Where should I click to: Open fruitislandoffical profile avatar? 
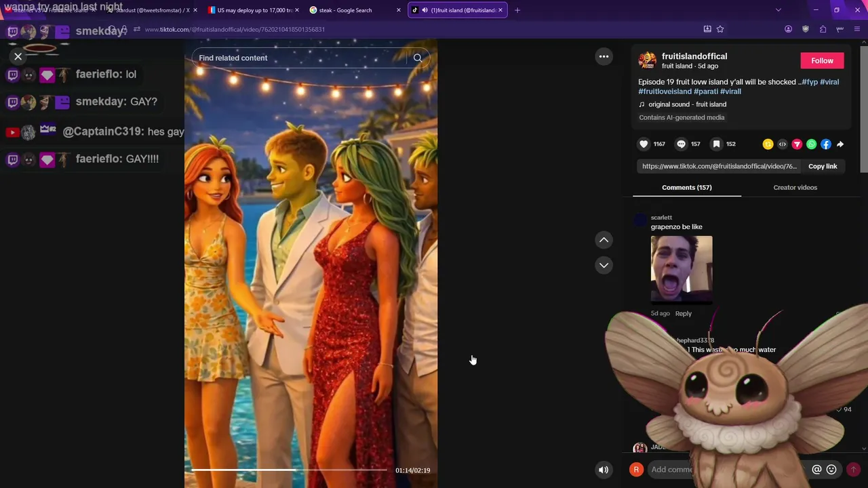click(648, 61)
